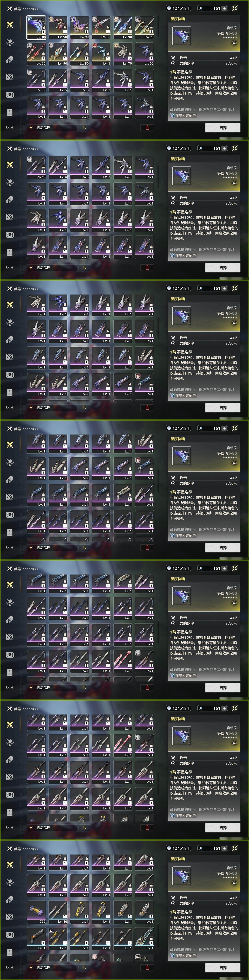Click the 培养 button in topmost panel
This screenshot has height=980, width=249.
pyautogui.click(x=223, y=127)
